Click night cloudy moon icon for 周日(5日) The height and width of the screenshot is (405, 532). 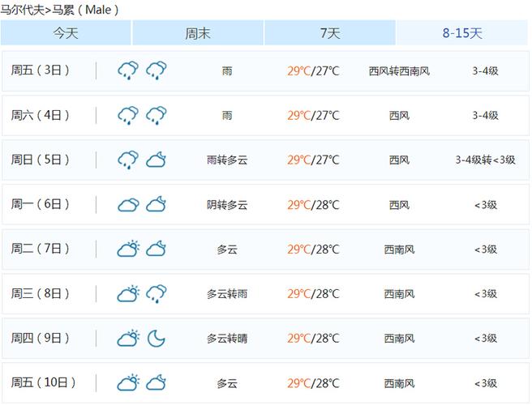pos(156,160)
